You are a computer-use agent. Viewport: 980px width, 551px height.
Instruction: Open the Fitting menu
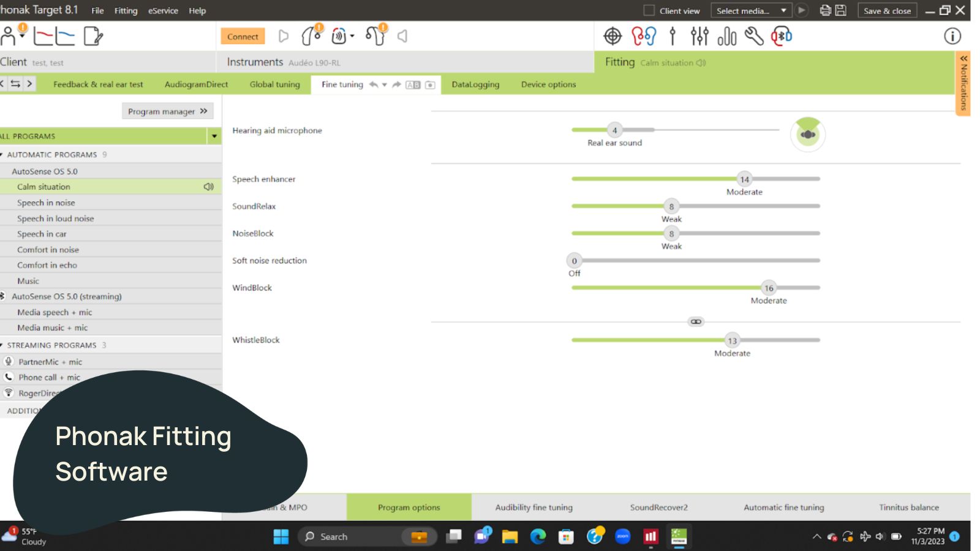pos(126,10)
